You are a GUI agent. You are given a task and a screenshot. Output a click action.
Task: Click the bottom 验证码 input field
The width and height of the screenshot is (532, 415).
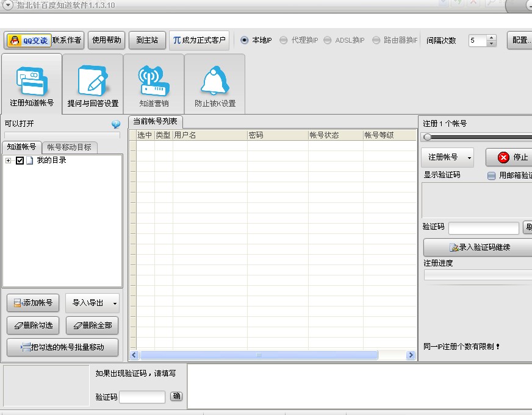142,397
